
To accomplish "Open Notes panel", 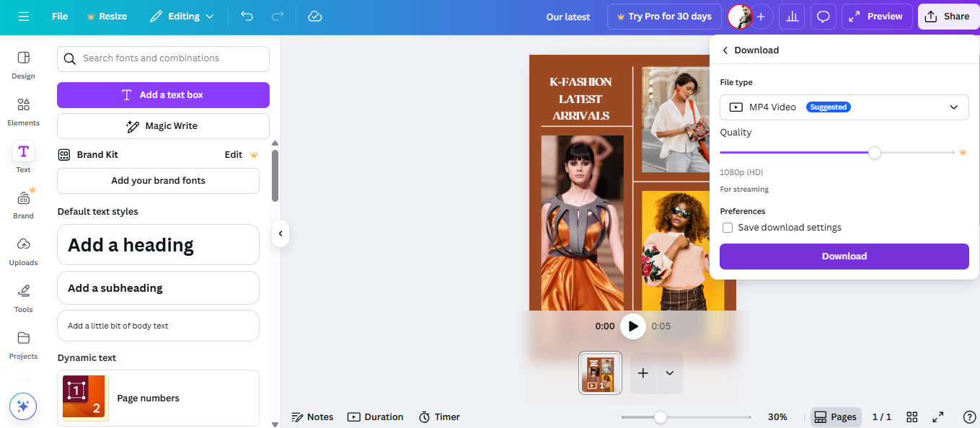I will (312, 417).
